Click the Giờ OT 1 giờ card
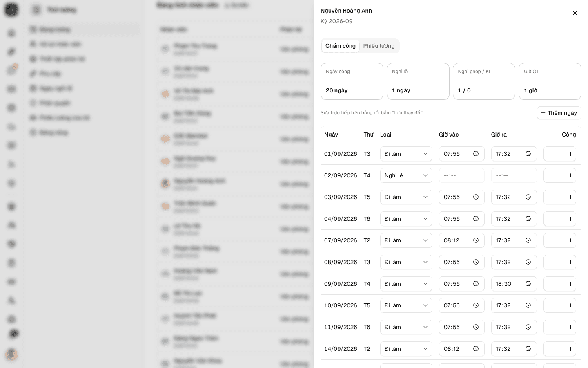The image size is (588, 368). click(550, 81)
